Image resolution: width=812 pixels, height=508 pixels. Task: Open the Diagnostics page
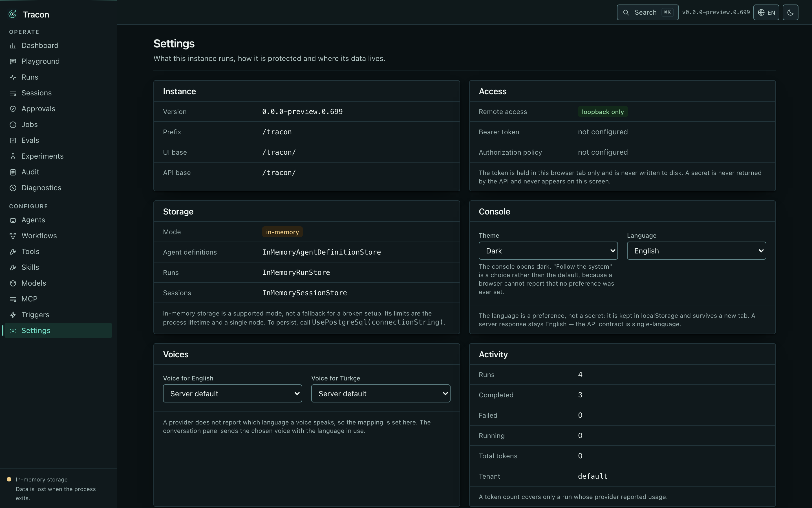(x=58, y=188)
